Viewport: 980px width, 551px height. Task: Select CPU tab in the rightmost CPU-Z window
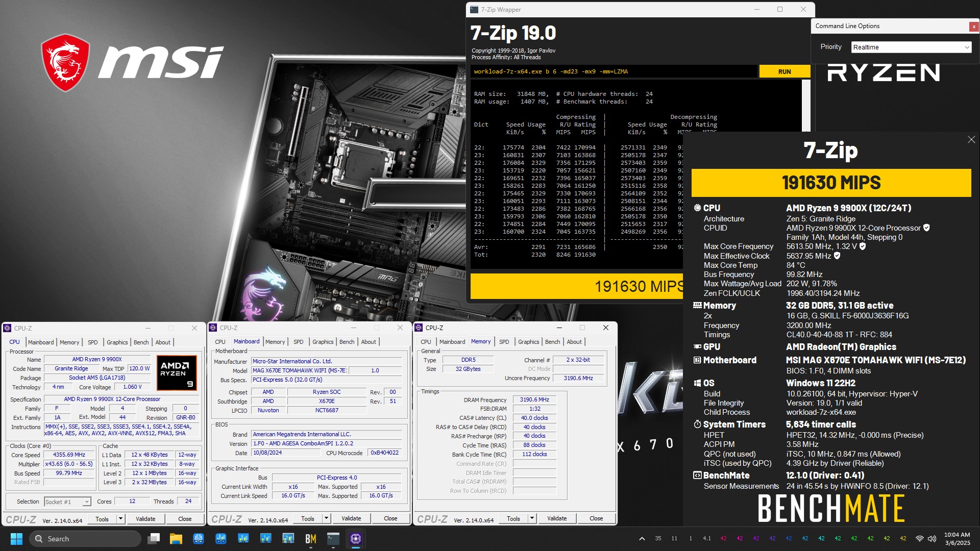(426, 342)
